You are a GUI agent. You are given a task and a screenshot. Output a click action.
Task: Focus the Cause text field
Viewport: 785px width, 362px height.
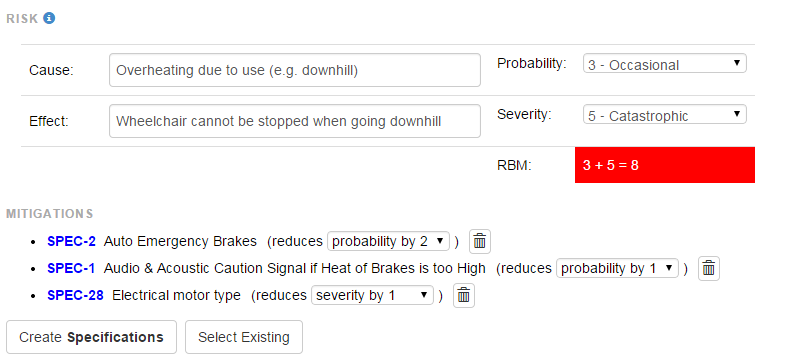point(295,70)
